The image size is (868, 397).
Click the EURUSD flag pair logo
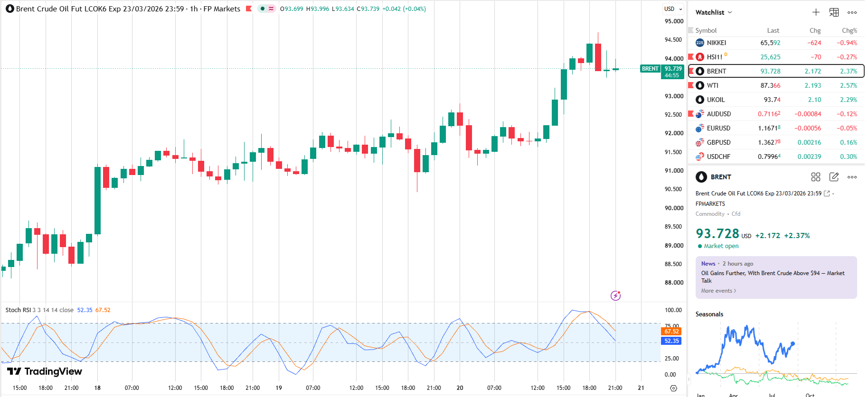700,128
